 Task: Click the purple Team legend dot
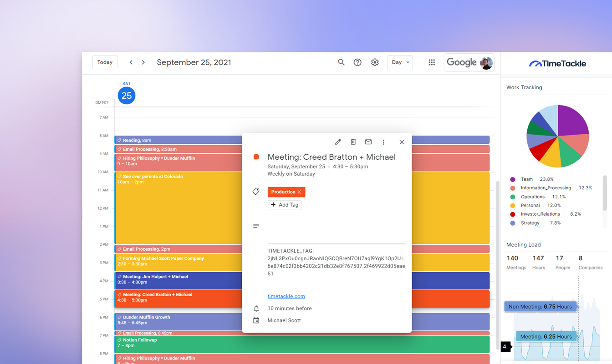point(513,179)
